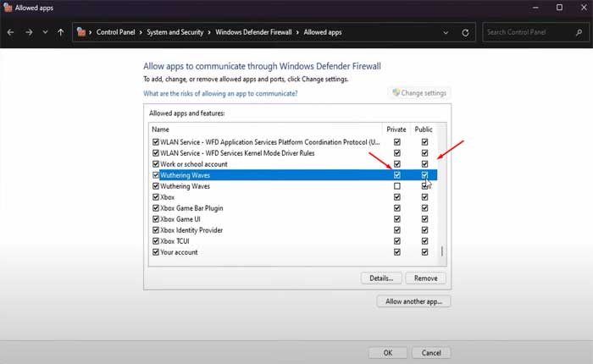593x364 pixels.
Task: Click the Control Panel icon in address bar
Action: 81,33
